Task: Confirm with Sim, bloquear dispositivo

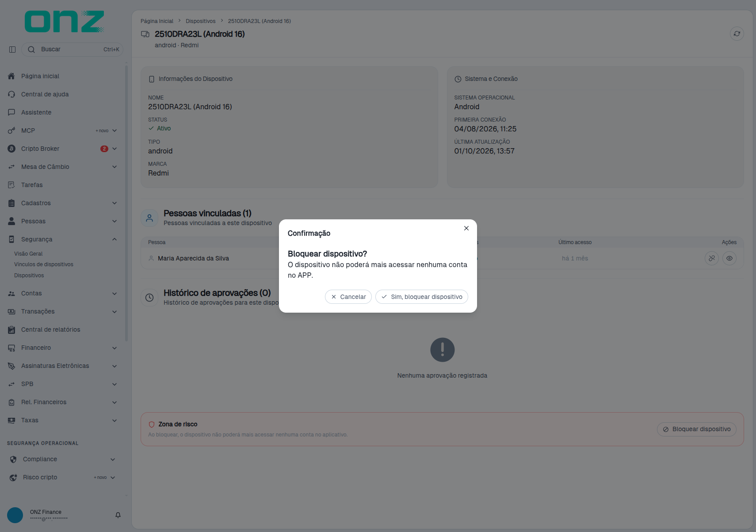Action: coord(422,297)
